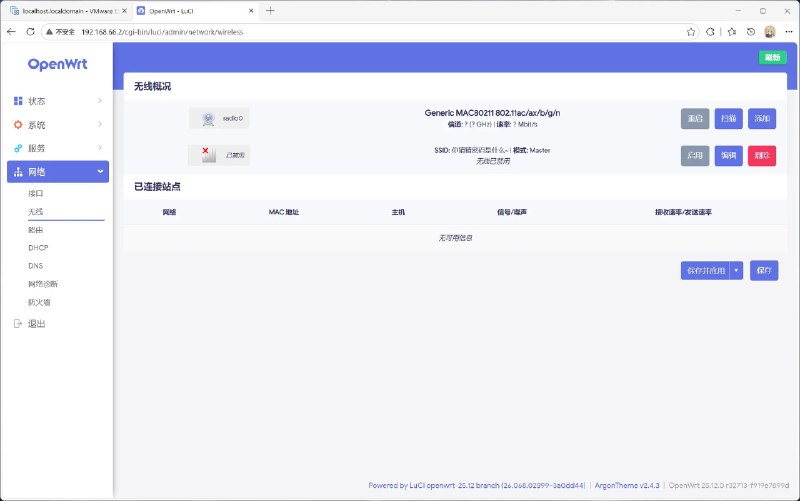
Task: Close the OpenWrt - LuCI tab
Action: point(251,10)
